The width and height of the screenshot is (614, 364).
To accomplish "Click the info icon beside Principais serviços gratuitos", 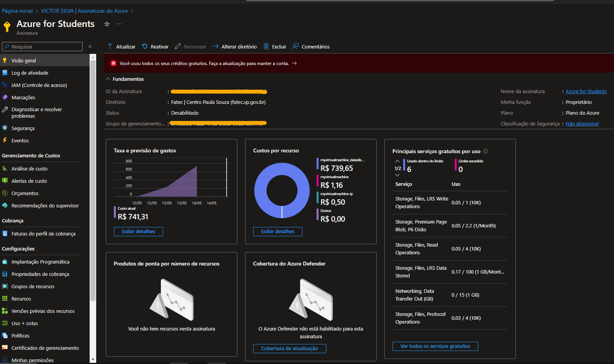I will click(x=486, y=151).
